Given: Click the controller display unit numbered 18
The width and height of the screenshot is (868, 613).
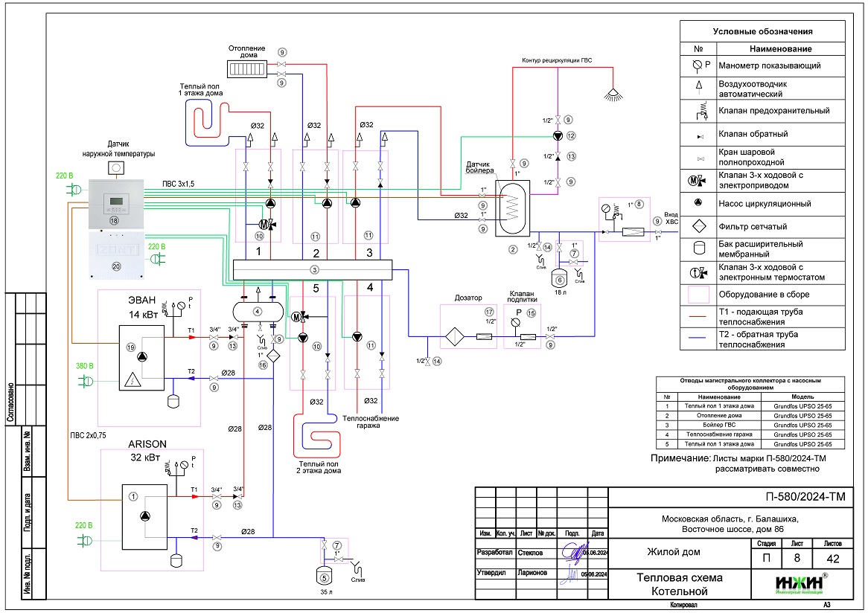Looking at the screenshot, I should click(117, 203).
